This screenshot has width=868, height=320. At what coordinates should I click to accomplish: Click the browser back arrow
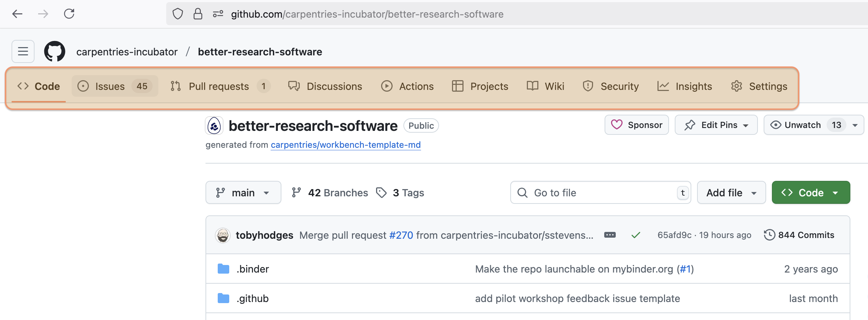pyautogui.click(x=17, y=14)
